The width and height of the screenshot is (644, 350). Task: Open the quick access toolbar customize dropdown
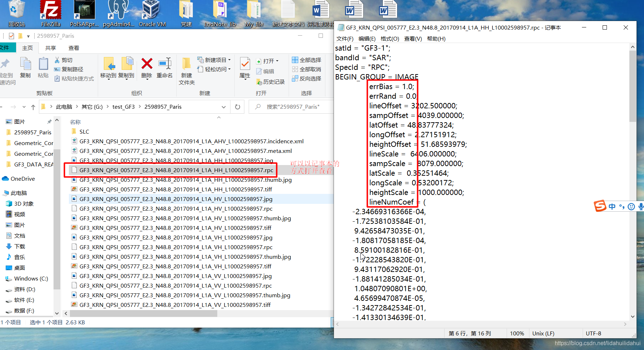(x=28, y=36)
